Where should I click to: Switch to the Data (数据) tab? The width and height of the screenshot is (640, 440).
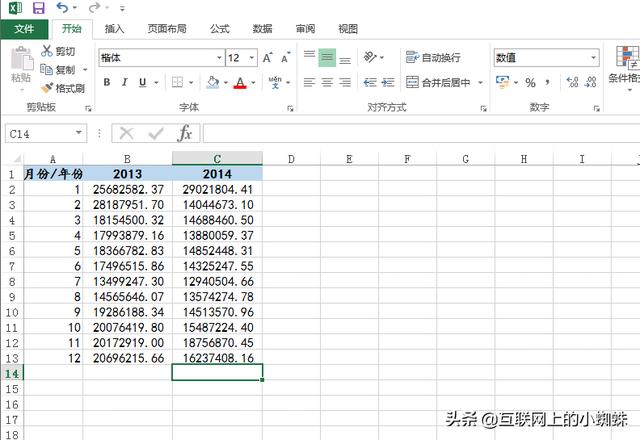(x=262, y=29)
